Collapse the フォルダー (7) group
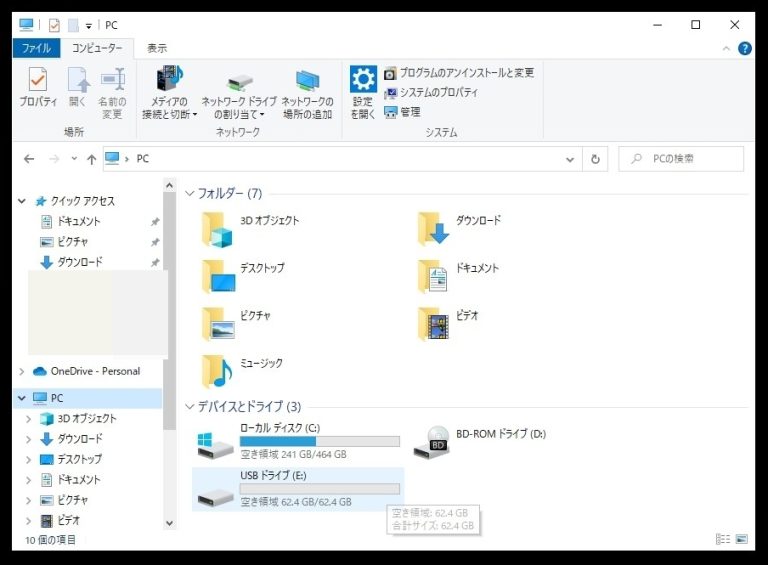Image resolution: width=768 pixels, height=565 pixels. (190, 193)
